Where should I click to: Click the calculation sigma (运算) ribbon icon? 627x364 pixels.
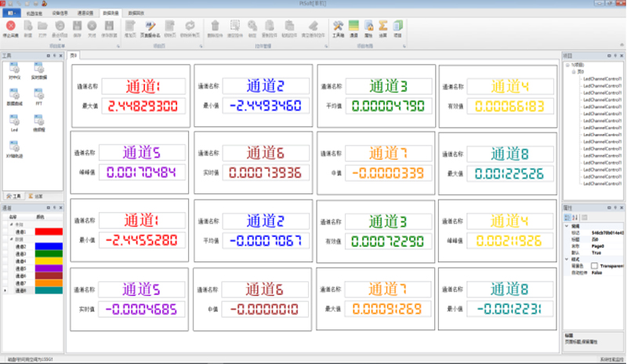tap(383, 28)
